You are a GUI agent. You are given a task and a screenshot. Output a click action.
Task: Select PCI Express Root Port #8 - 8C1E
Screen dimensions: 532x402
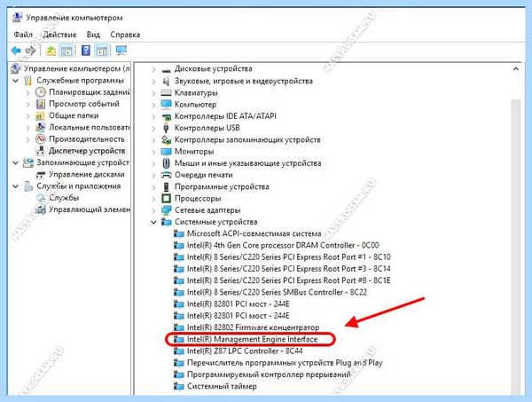pyautogui.click(x=289, y=280)
